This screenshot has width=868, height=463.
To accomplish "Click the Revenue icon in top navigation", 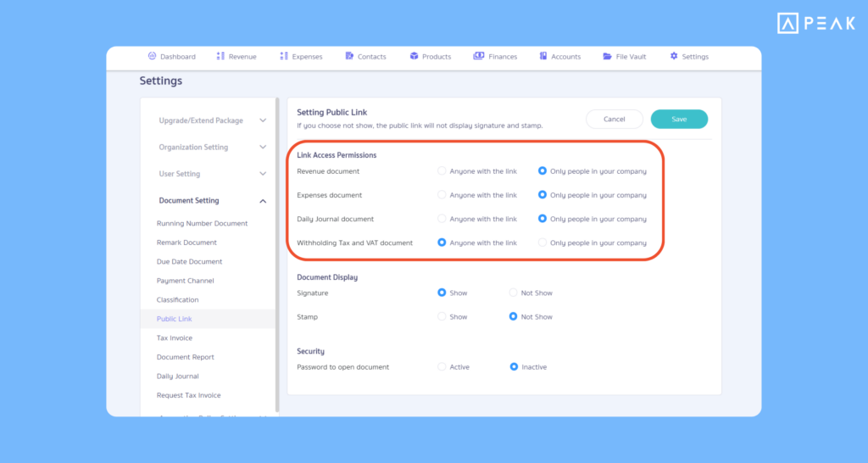I will click(x=220, y=56).
